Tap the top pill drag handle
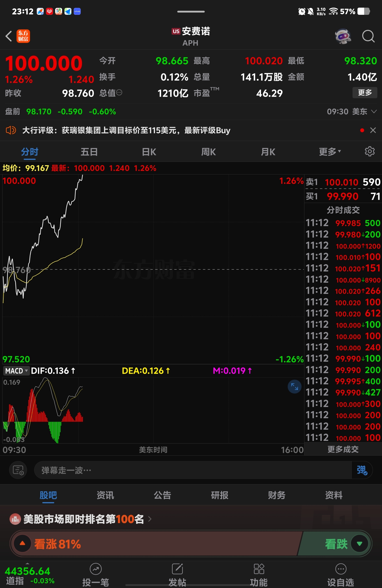This screenshot has width=382, height=588. coord(191,11)
